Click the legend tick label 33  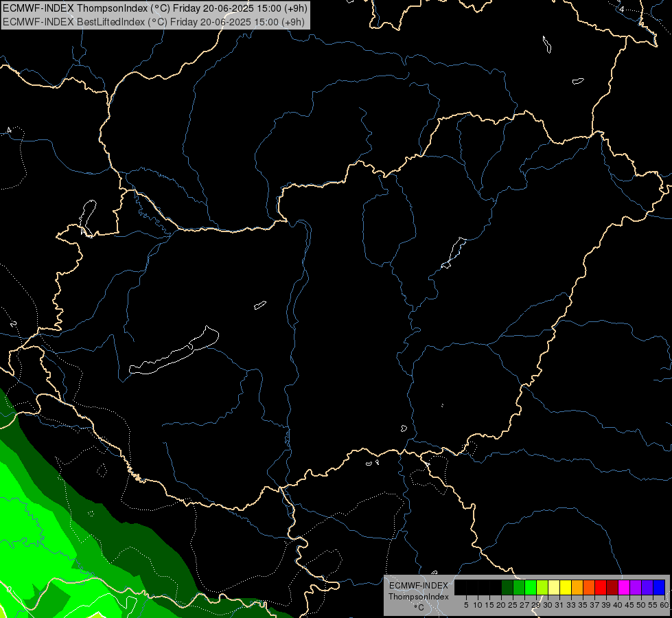[571, 605]
